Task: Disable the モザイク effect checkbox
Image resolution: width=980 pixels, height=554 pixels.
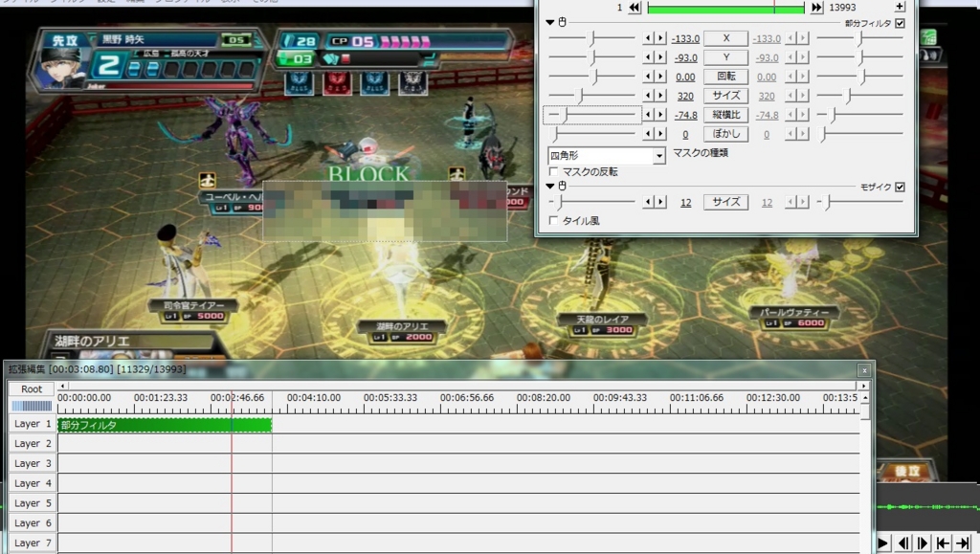Action: click(900, 187)
